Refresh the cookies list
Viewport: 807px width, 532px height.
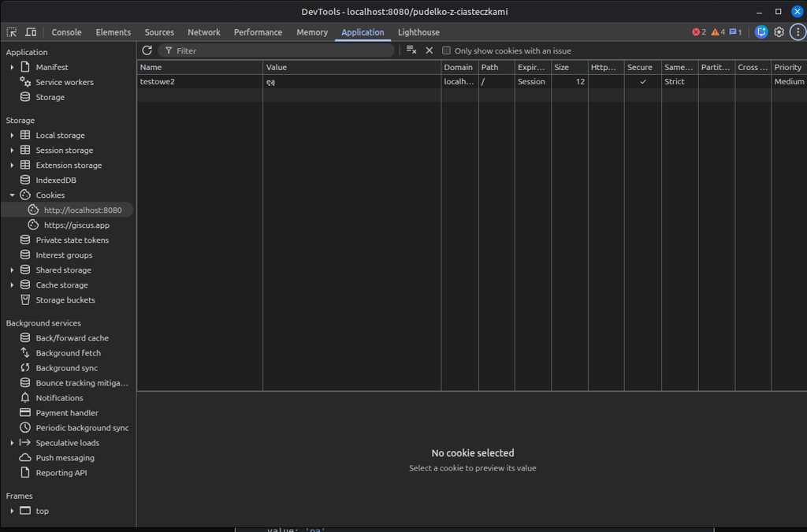[147, 50]
